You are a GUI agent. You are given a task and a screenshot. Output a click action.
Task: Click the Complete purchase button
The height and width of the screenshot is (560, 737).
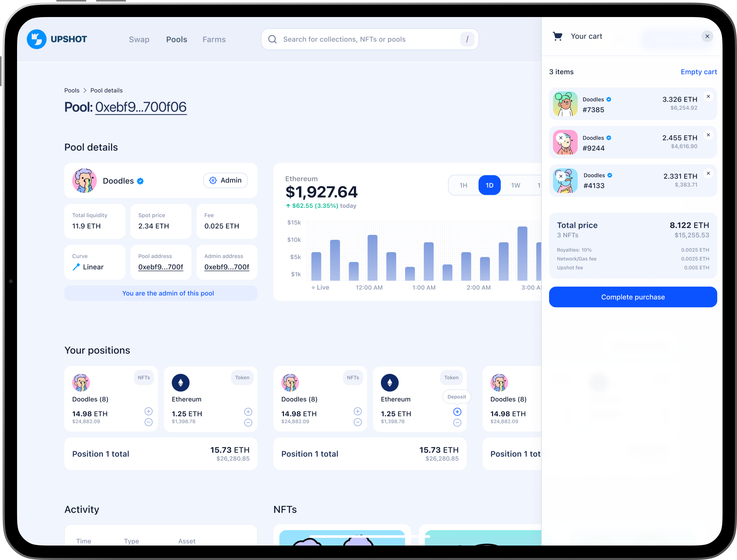tap(633, 297)
